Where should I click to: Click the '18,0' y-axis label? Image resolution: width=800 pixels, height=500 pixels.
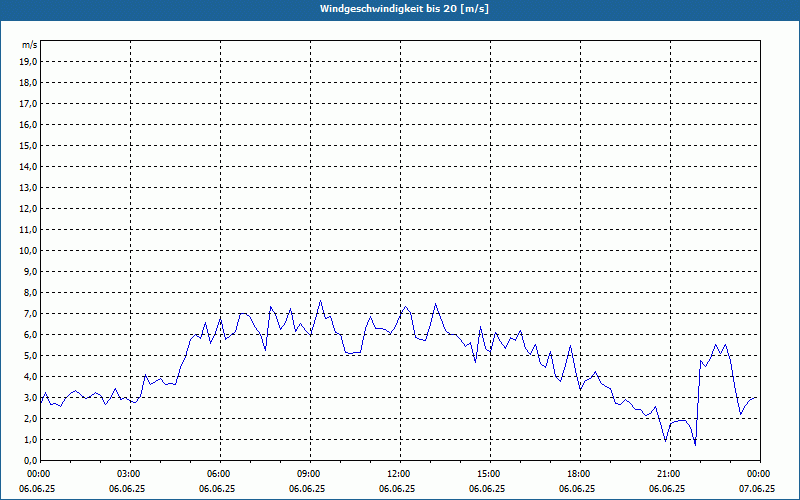[x=28, y=83]
